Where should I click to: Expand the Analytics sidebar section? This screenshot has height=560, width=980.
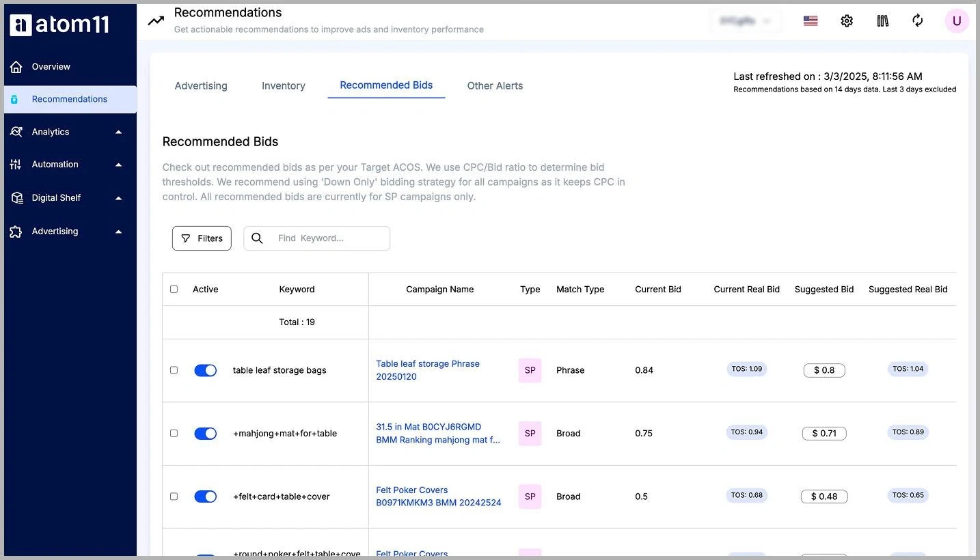pos(118,132)
